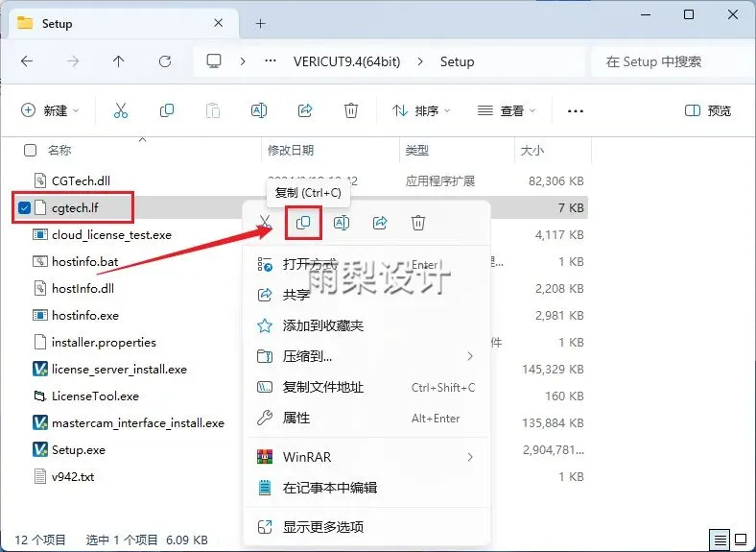Click the Rename icon in the toolbar

pyautogui.click(x=259, y=110)
